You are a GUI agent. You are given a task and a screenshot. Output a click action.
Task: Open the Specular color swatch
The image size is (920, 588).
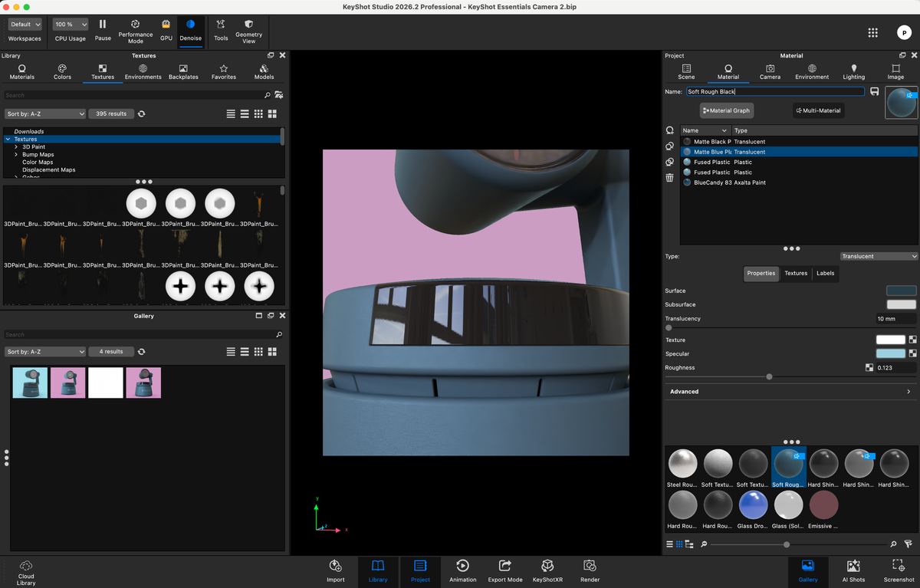(892, 353)
